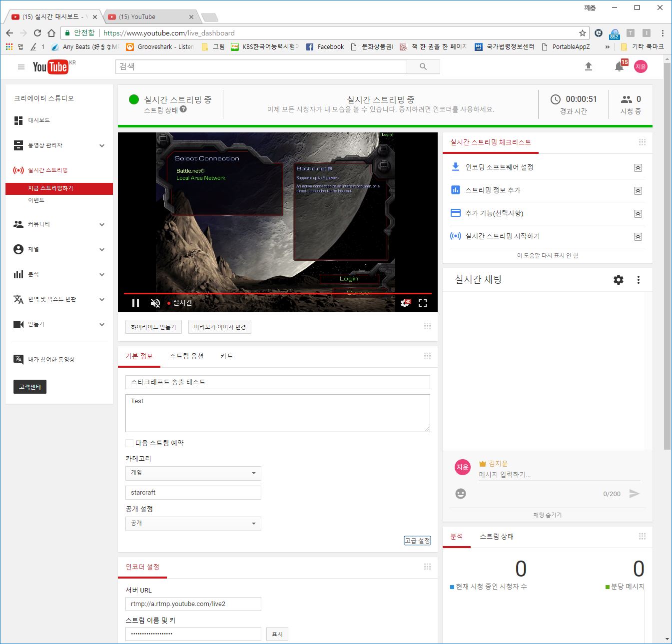The height and width of the screenshot is (644, 672).
Task: Open the live chat settings gear
Action: click(619, 280)
